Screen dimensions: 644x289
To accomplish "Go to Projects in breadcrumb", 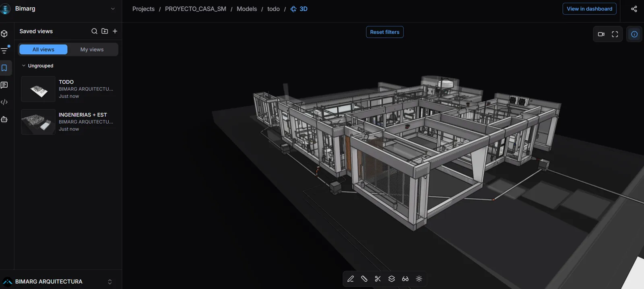I will (143, 9).
